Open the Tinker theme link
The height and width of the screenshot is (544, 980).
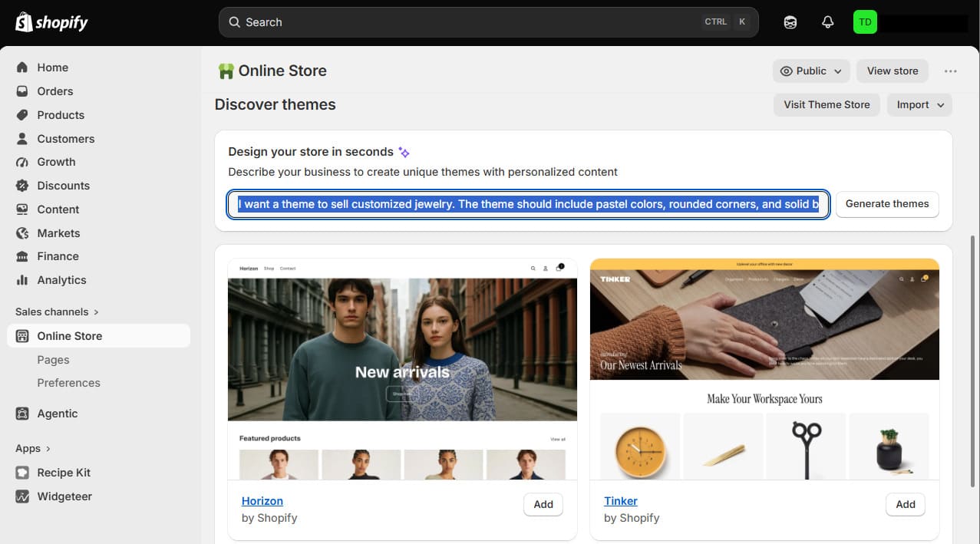[x=621, y=501]
